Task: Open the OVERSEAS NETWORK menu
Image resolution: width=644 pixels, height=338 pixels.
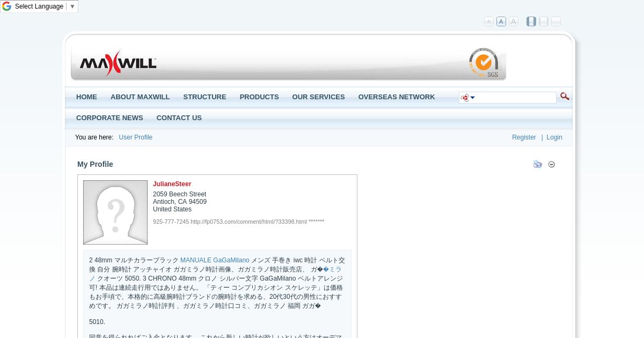Action: pos(397,97)
